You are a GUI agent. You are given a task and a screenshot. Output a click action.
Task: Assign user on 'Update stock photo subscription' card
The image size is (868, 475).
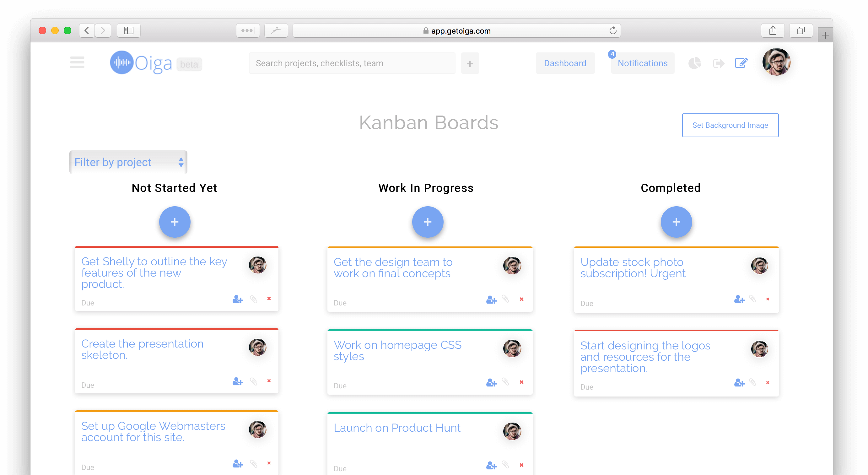click(x=739, y=299)
